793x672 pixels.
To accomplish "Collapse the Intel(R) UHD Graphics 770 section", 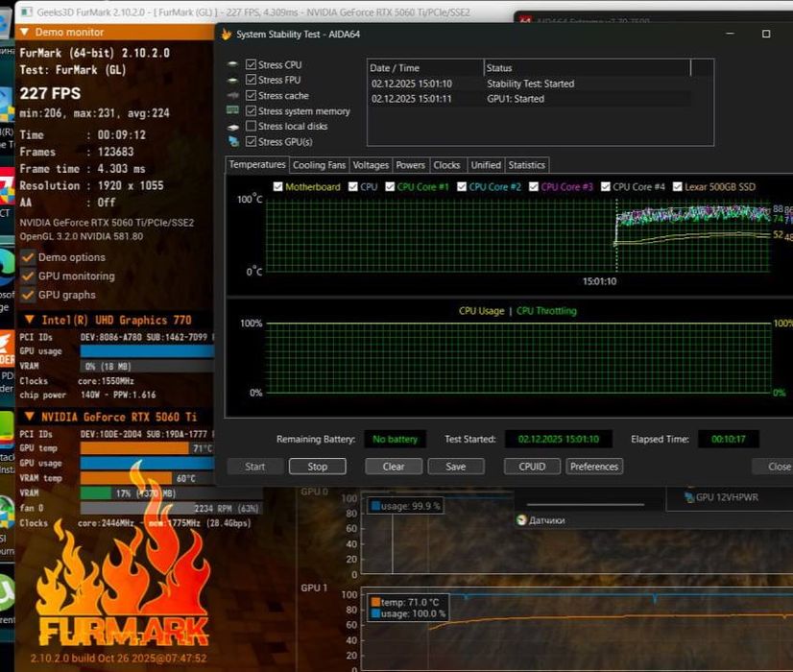I will point(30,320).
